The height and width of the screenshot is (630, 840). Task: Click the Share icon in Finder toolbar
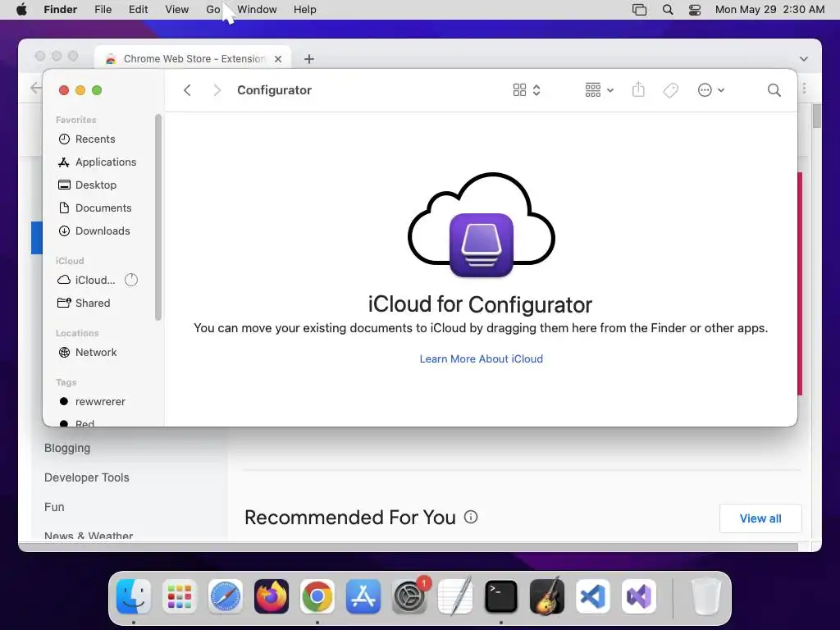(638, 89)
